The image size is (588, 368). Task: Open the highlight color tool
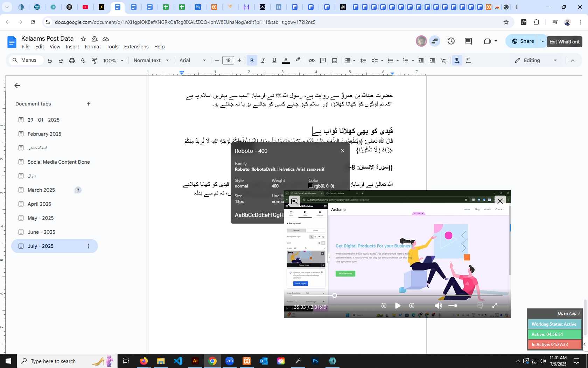click(x=298, y=60)
